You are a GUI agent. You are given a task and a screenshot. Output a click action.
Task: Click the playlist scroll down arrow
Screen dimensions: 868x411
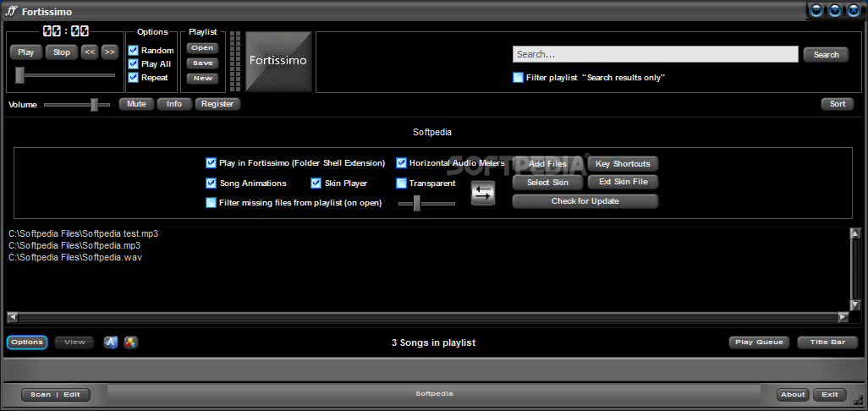[855, 304]
